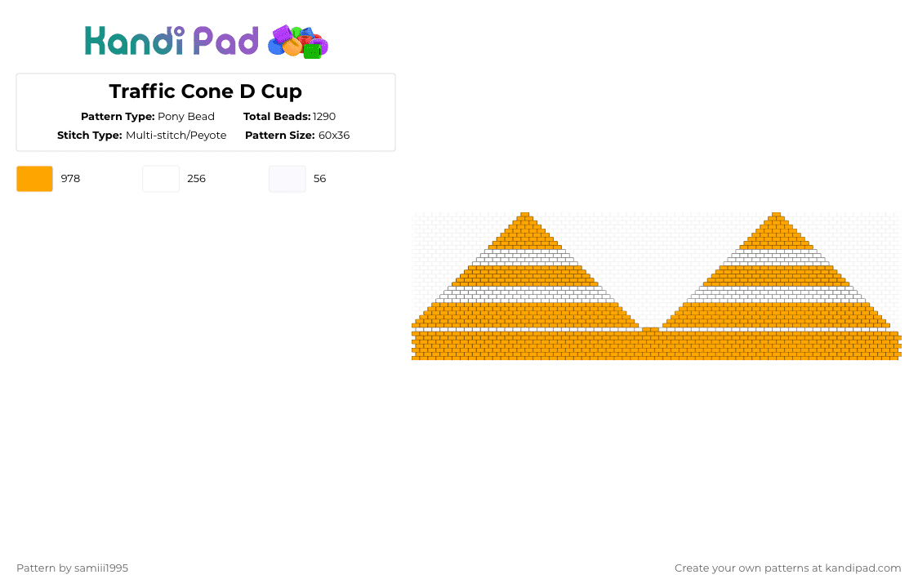The height and width of the screenshot is (588, 918).
Task: Click the Kandi Pad logo text
Action: [x=171, y=41]
